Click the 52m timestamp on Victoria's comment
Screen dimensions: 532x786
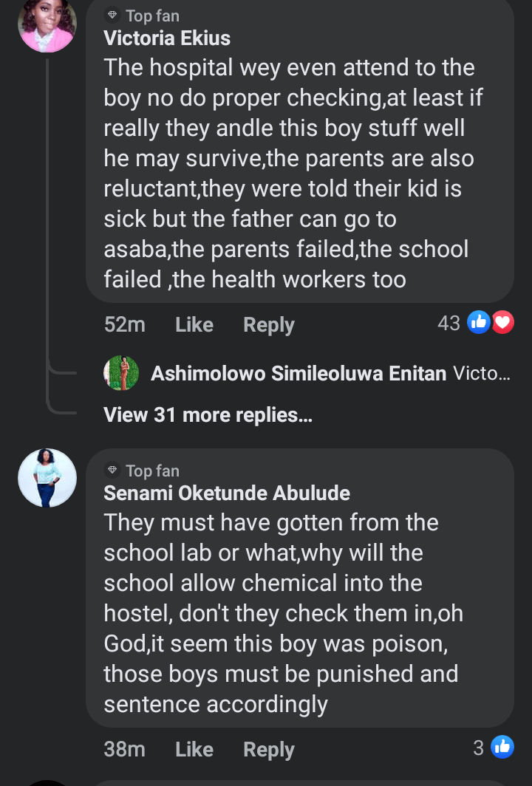(x=124, y=324)
